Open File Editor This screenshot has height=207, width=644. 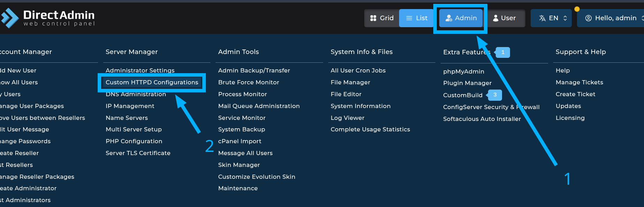346,94
